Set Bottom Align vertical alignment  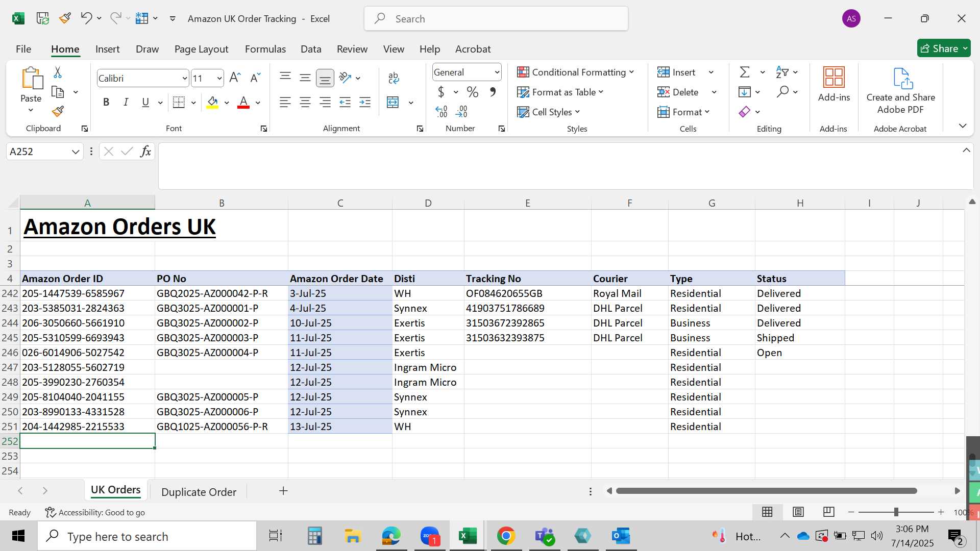pos(325,78)
